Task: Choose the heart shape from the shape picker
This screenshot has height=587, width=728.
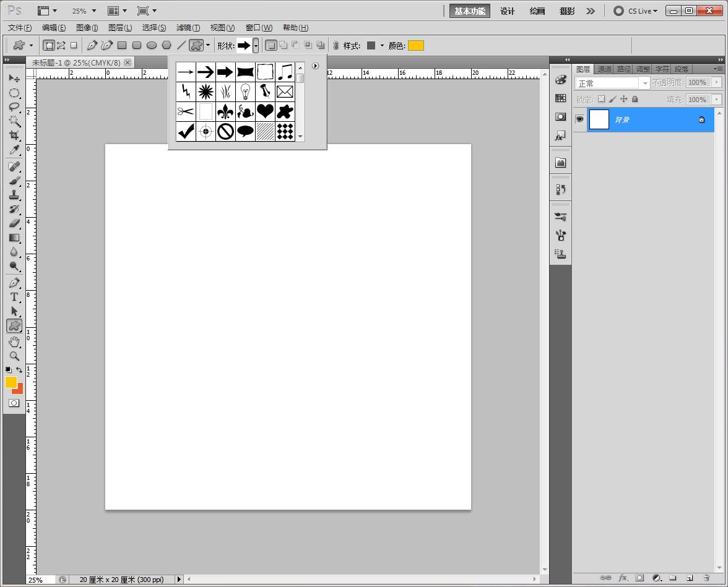Action: [265, 111]
